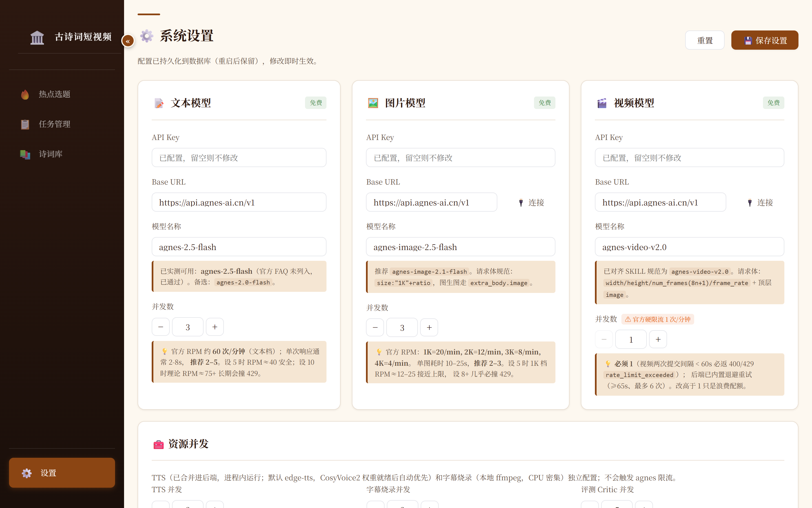Image resolution: width=812 pixels, height=508 pixels.
Task: Click the agnes-image-2.1-flash code snippet
Action: pos(429,271)
